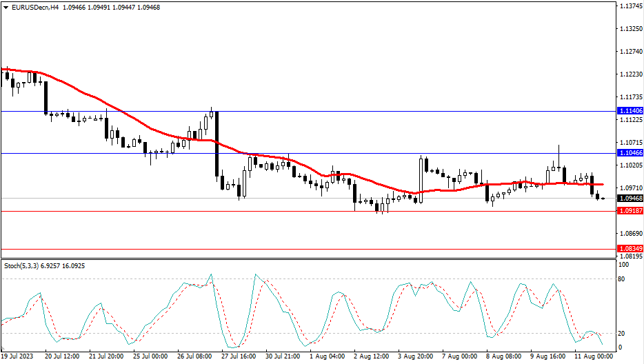The height and width of the screenshot is (364, 644).
Task: Select the red horizontal line at 1.09187
Action: click(207, 212)
